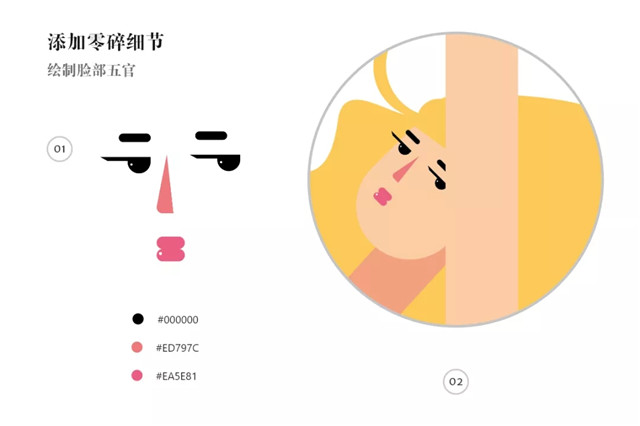Click the black #000000 color swatch
640x426 pixels.
pyautogui.click(x=138, y=319)
